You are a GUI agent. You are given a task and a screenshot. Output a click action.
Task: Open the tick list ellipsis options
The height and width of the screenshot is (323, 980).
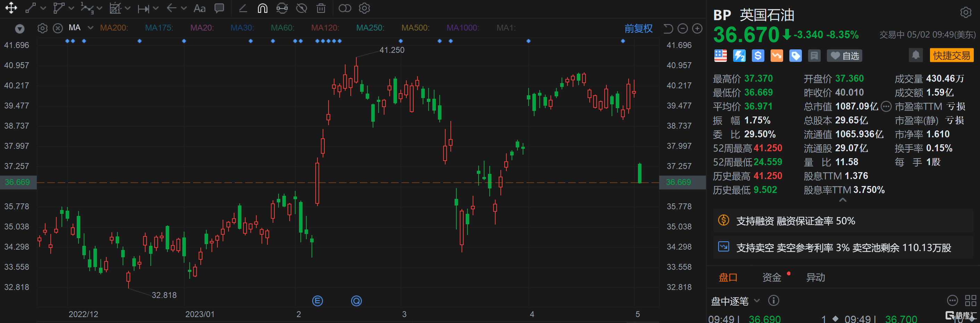952,300
